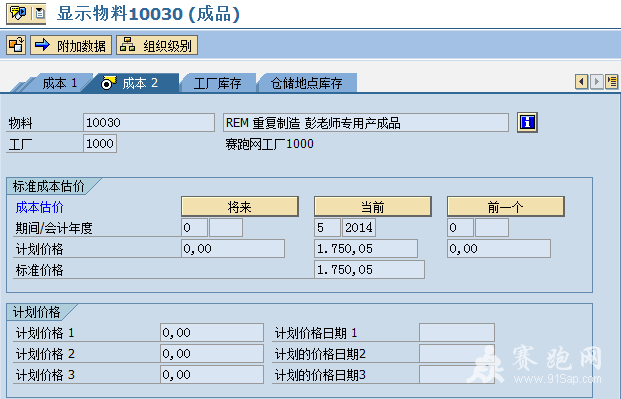The image size is (621, 399).
Task: Click the 计划价格 group header
Action: coord(36,312)
